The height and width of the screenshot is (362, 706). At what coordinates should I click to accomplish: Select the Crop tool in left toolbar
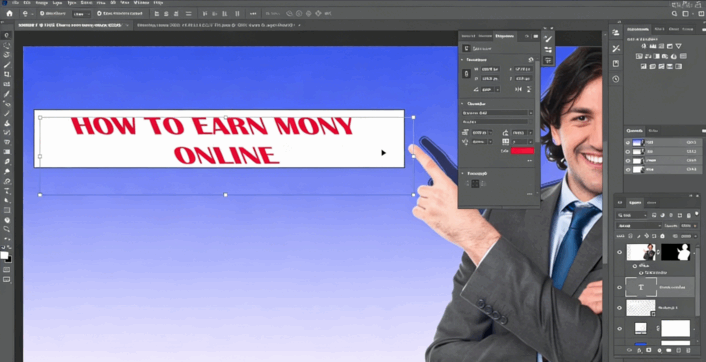pyautogui.click(x=7, y=74)
